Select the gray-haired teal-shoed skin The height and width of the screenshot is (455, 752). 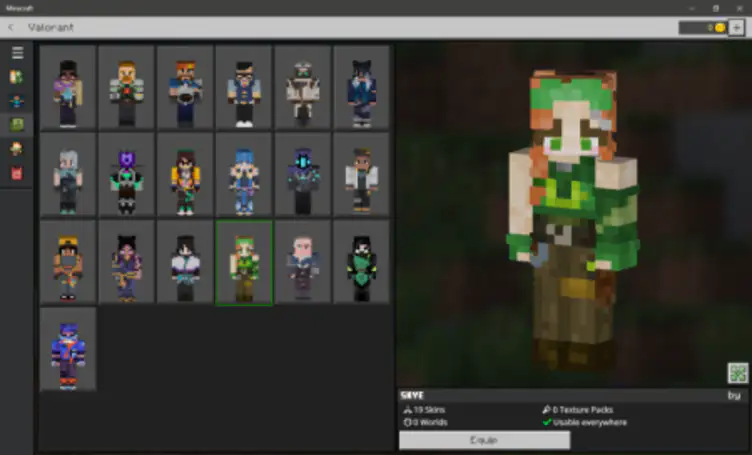click(x=68, y=175)
